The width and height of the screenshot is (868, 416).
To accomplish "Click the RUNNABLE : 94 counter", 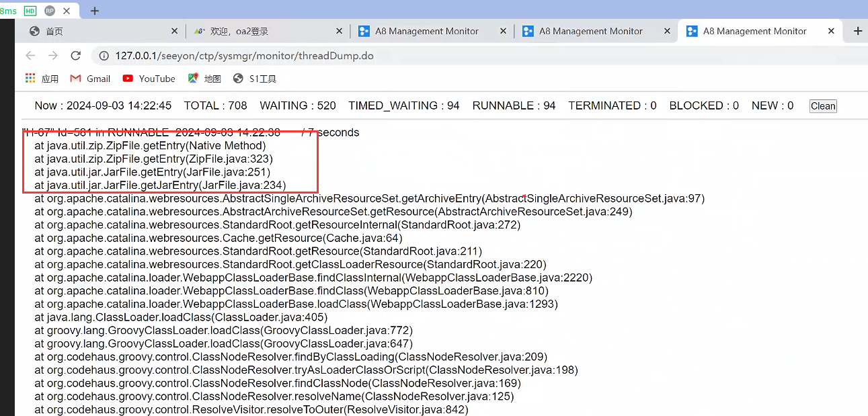I will [514, 106].
